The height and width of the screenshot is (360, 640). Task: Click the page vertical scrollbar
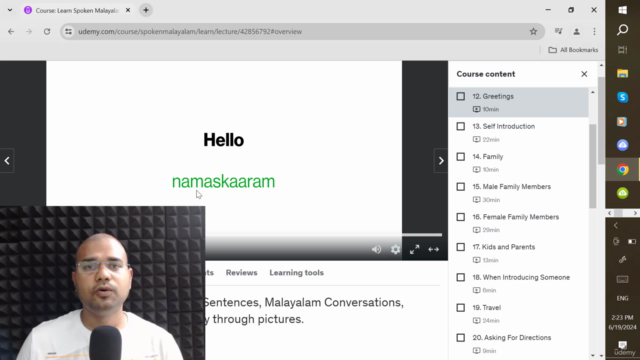(601, 120)
